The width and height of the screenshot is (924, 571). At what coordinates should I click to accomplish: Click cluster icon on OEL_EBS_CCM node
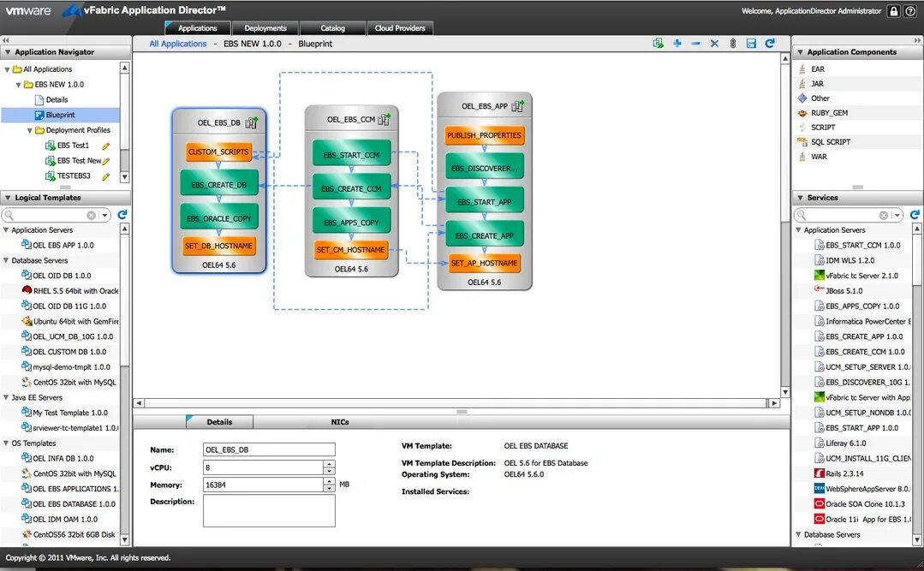[x=384, y=119]
